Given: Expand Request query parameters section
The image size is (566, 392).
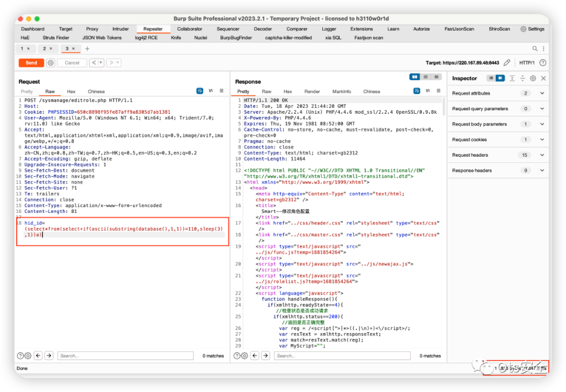Looking at the screenshot, I should (498, 108).
